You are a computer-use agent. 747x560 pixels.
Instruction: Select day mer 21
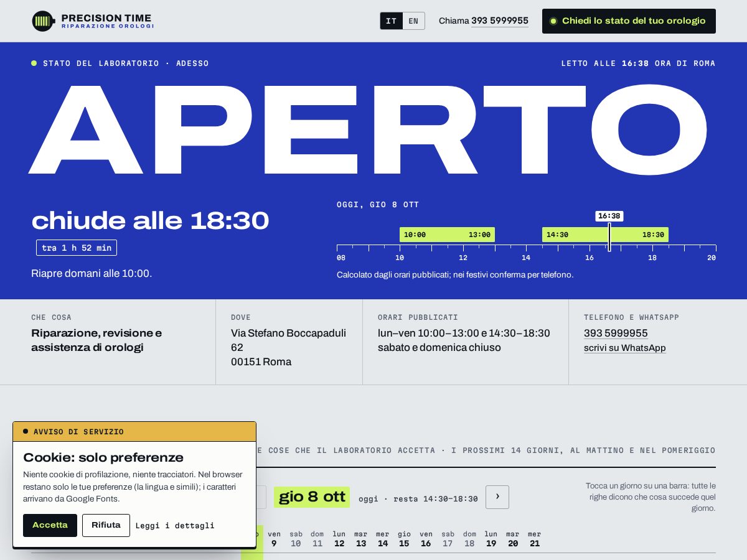tap(535, 539)
